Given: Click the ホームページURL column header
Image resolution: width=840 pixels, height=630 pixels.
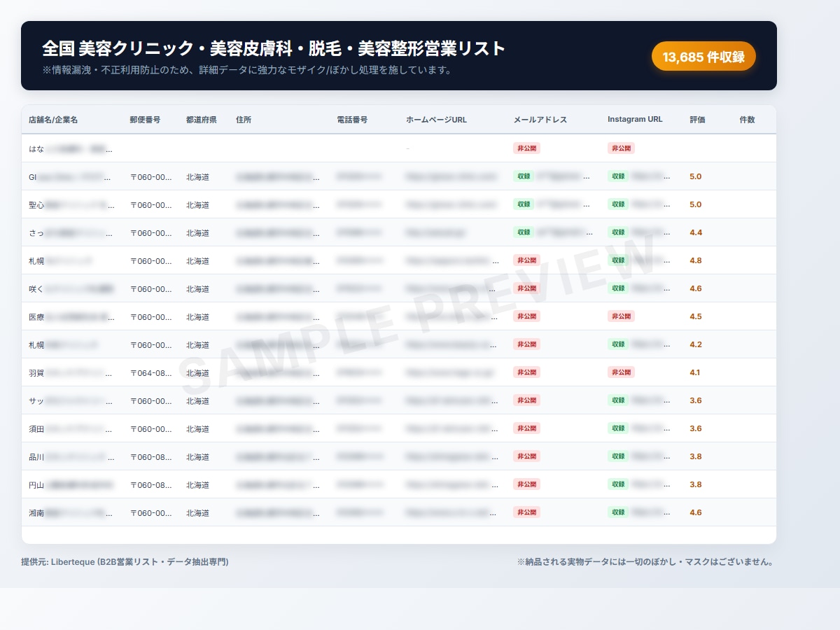Looking at the screenshot, I should pos(436,120).
